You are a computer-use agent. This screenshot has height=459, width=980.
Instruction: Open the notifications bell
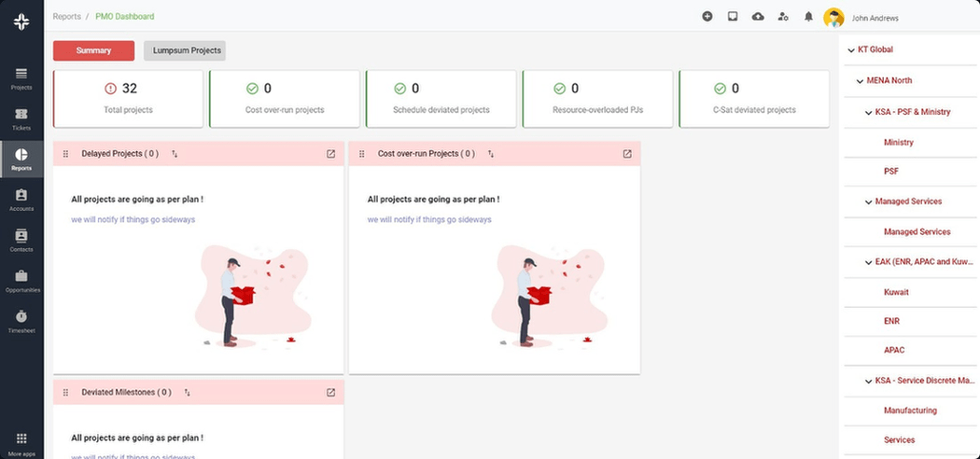[808, 17]
